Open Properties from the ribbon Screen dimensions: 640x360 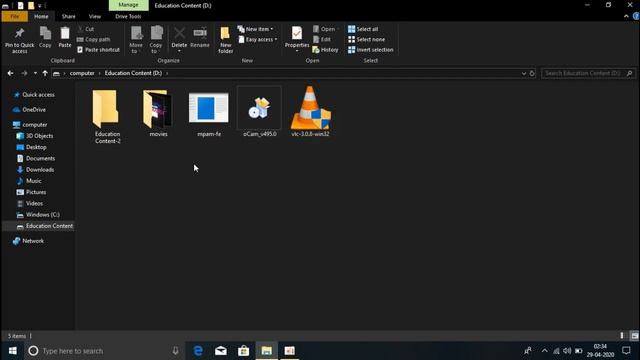(x=297, y=40)
